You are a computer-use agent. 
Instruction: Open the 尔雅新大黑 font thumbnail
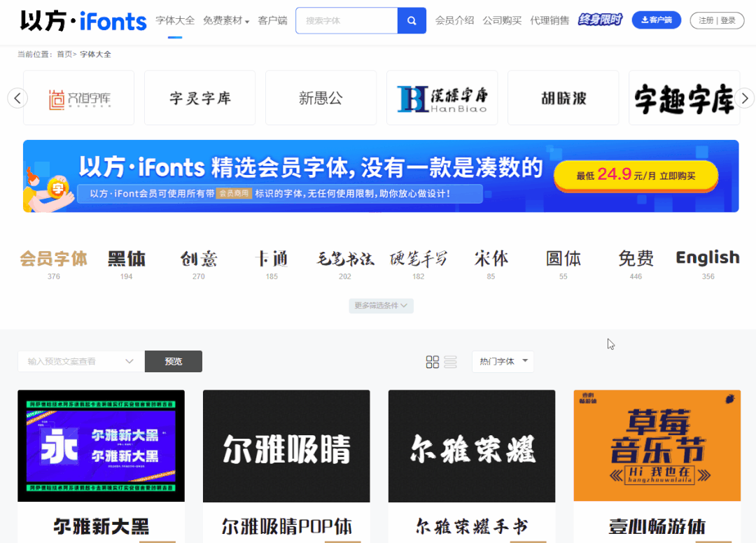101,446
